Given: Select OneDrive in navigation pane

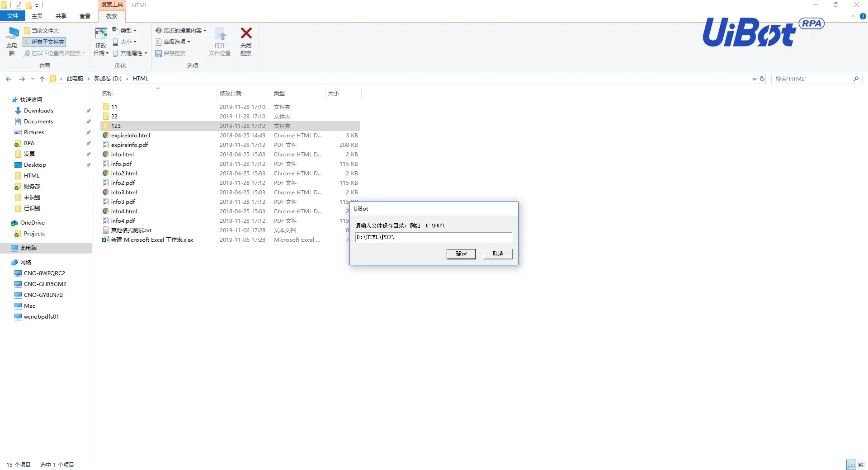Looking at the screenshot, I should point(32,222).
